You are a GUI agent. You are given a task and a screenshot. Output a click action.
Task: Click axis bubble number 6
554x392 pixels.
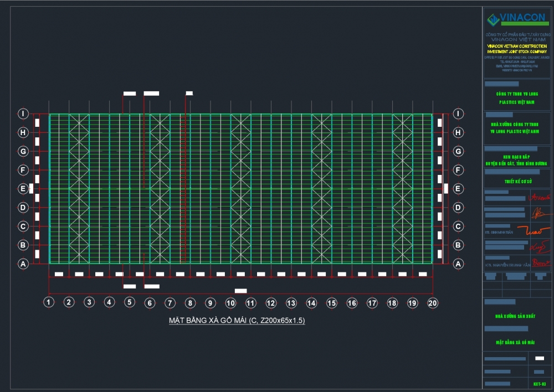(x=150, y=302)
